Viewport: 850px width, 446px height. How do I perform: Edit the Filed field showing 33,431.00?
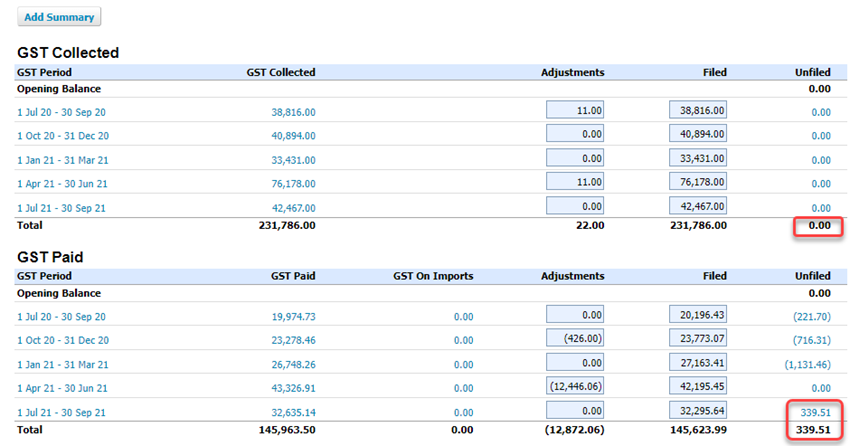click(x=698, y=158)
